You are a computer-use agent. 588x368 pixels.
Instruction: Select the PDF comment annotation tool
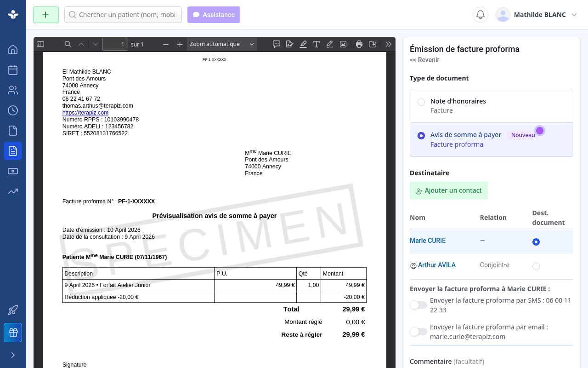(x=277, y=44)
